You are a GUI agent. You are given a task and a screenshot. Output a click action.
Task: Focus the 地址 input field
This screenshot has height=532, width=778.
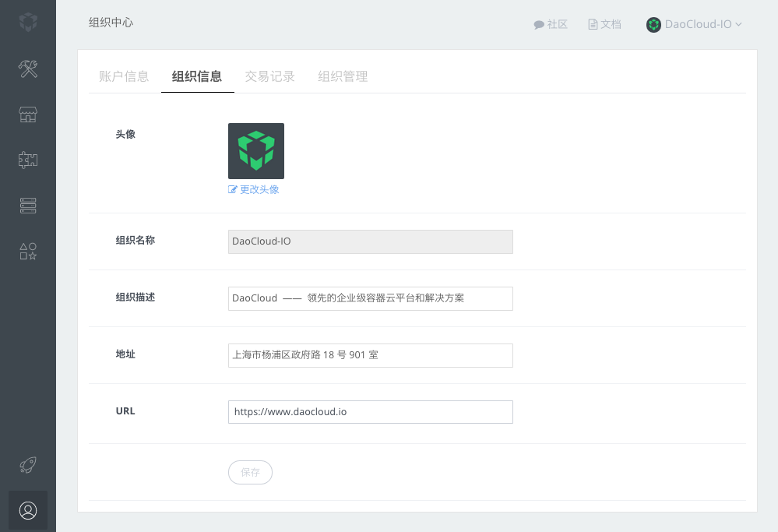tap(371, 355)
